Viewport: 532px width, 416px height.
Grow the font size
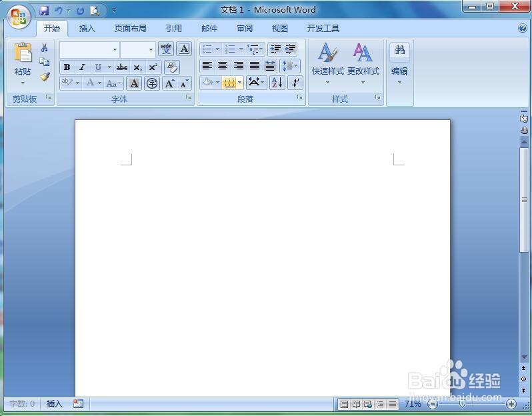pyautogui.click(x=169, y=83)
